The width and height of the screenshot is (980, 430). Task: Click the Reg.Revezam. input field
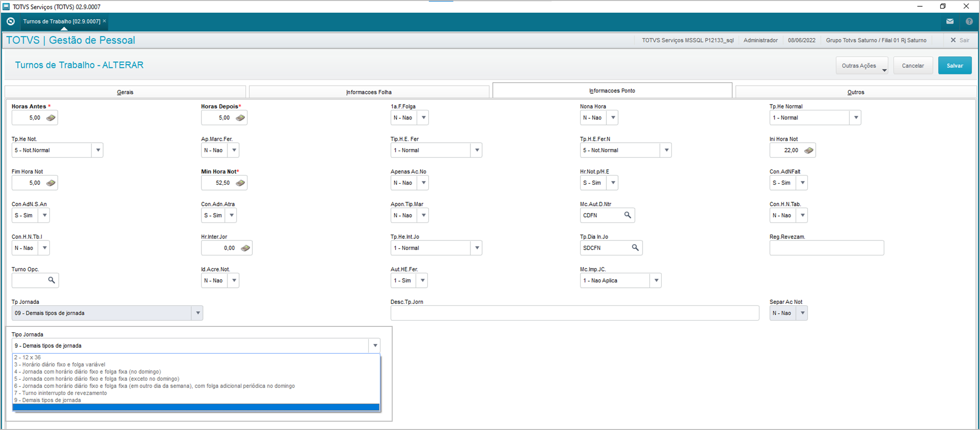826,248
